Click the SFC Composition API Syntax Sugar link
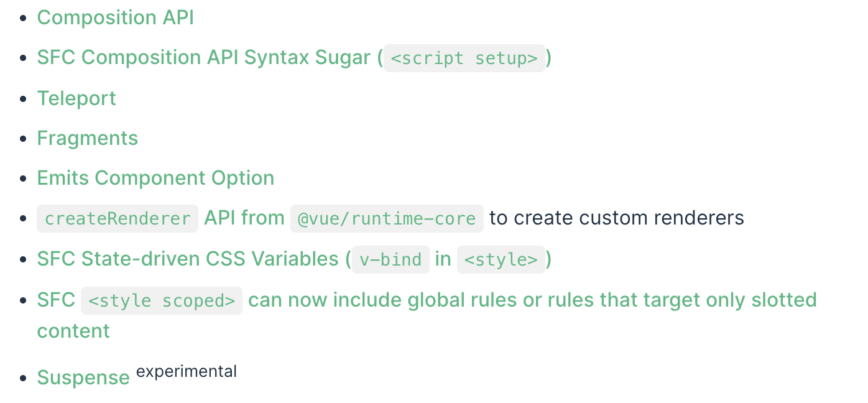The image size is (868, 403). tap(203, 58)
